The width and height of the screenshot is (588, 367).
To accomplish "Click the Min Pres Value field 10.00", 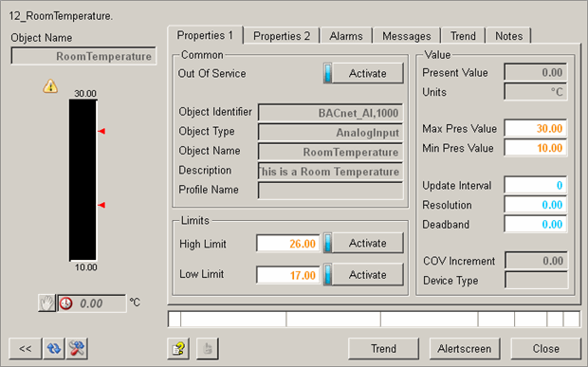I will pos(536,148).
